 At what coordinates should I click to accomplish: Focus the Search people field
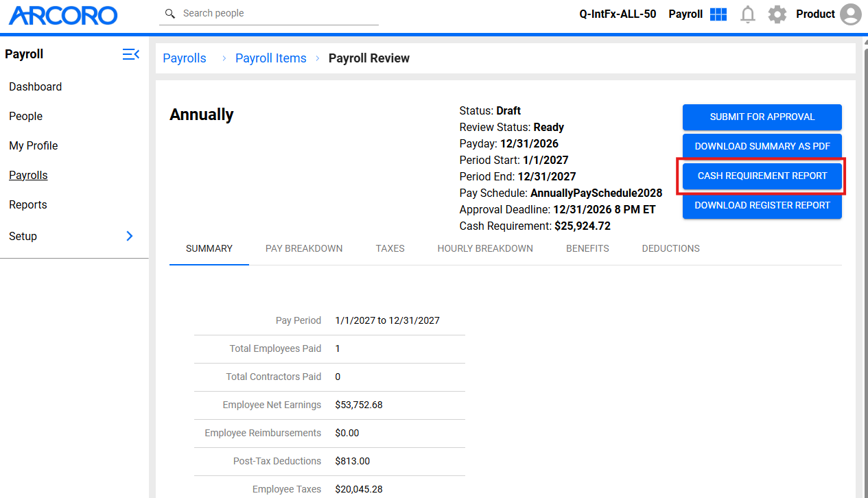click(269, 14)
